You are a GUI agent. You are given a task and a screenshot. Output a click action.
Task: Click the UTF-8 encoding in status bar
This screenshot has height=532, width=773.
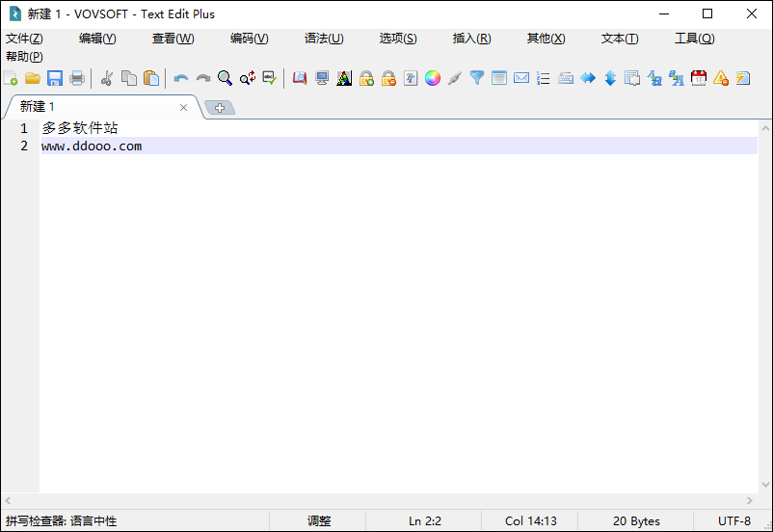coord(734,520)
